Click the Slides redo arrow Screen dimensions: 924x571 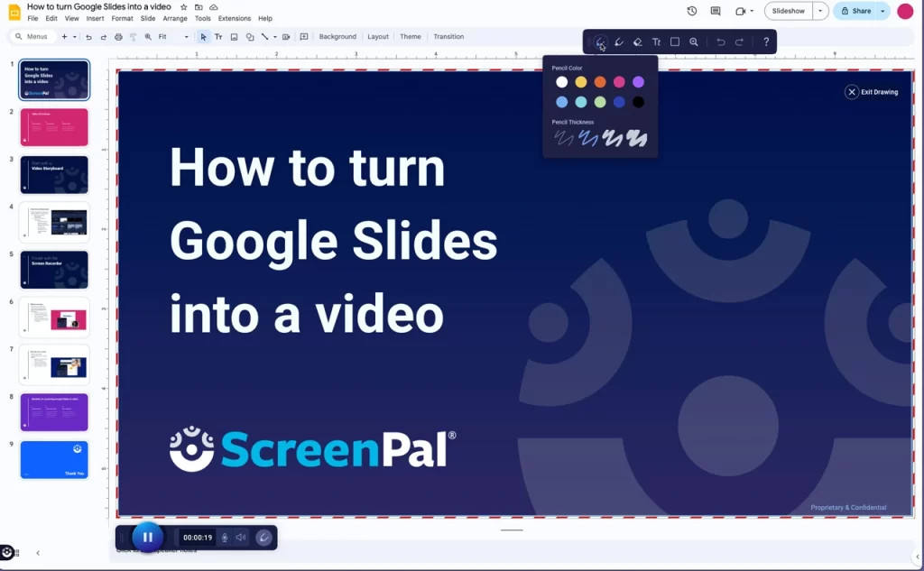coord(103,37)
